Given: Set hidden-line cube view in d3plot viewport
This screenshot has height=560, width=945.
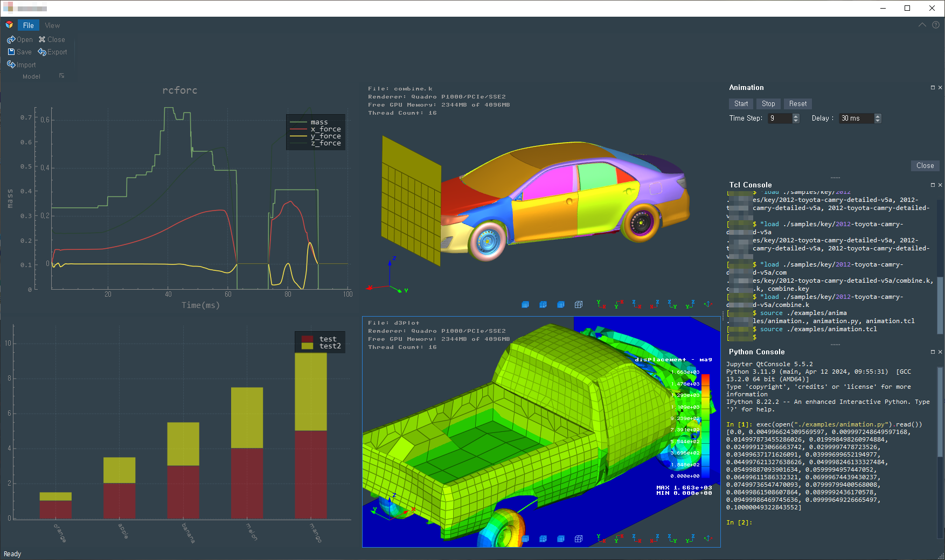Looking at the screenshot, I should tap(561, 539).
